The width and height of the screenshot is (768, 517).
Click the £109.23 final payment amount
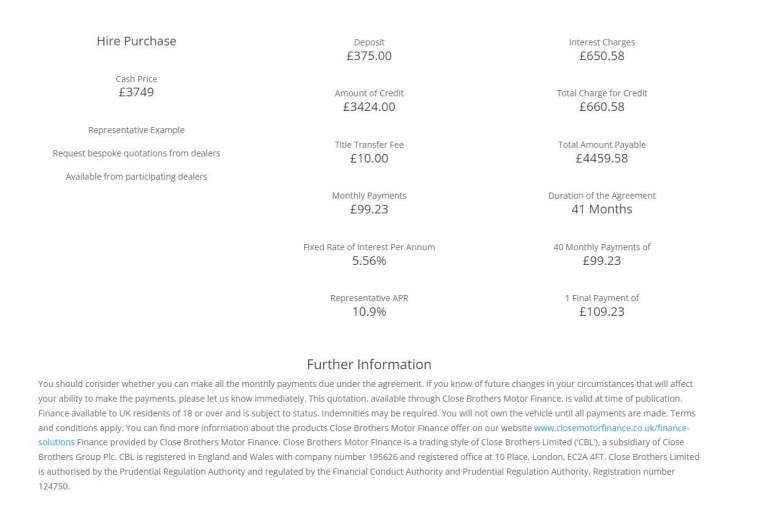coord(601,312)
